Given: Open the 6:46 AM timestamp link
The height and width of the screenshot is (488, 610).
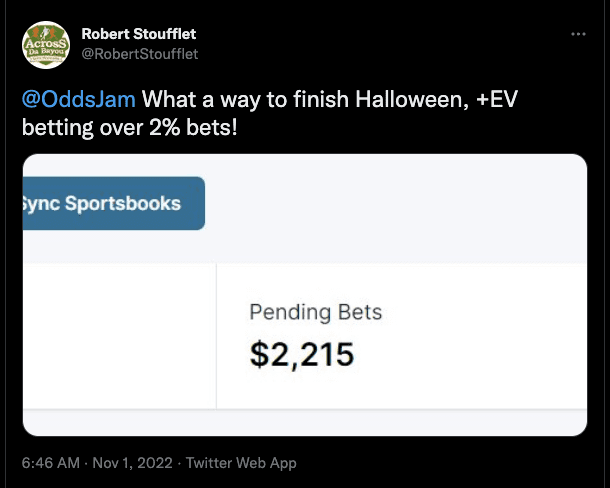Looking at the screenshot, I should (x=51, y=463).
